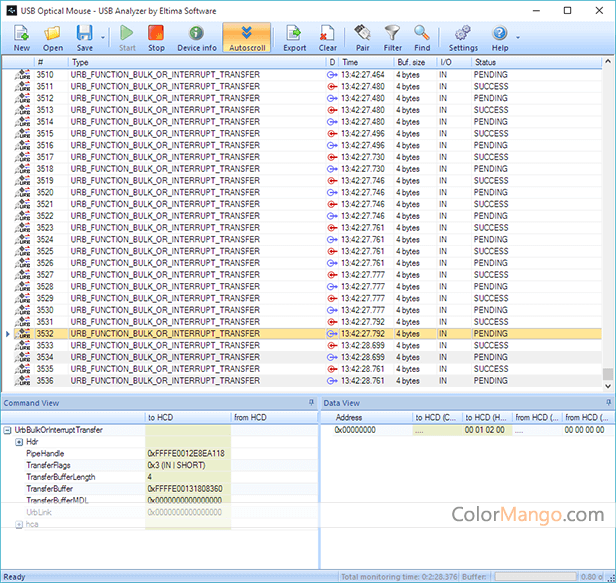Select the TransferBuffer row
The height and width of the screenshot is (583, 616).
click(159, 489)
